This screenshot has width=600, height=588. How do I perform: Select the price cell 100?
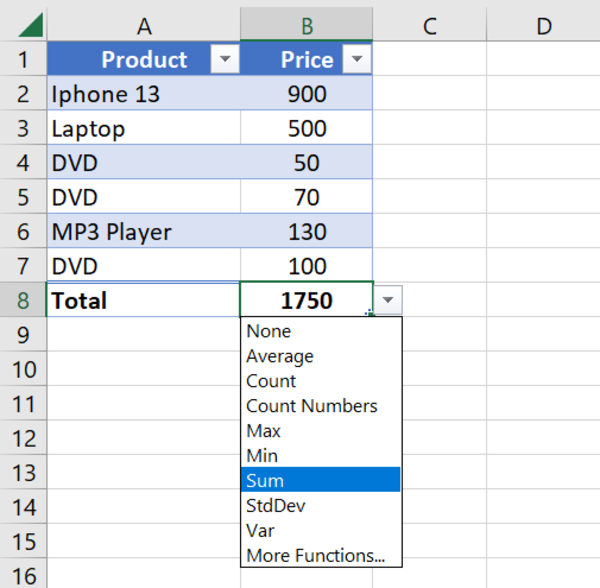(307, 265)
